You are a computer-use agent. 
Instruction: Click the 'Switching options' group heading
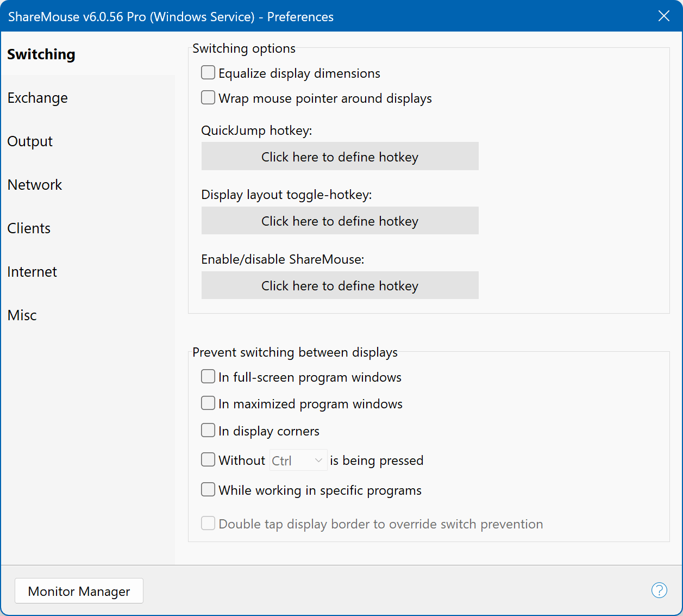[244, 48]
